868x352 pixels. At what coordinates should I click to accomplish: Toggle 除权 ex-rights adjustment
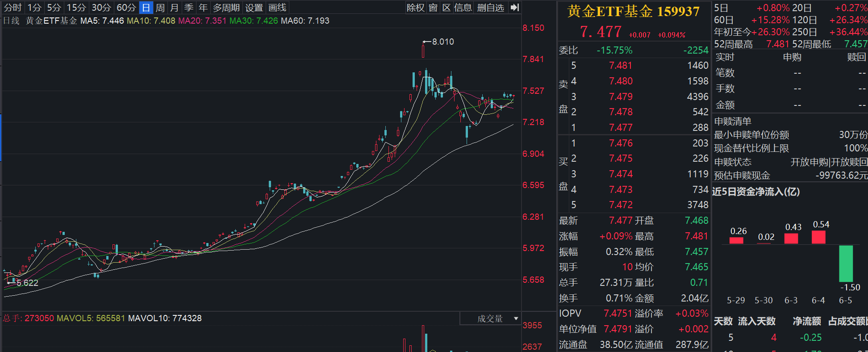point(415,8)
